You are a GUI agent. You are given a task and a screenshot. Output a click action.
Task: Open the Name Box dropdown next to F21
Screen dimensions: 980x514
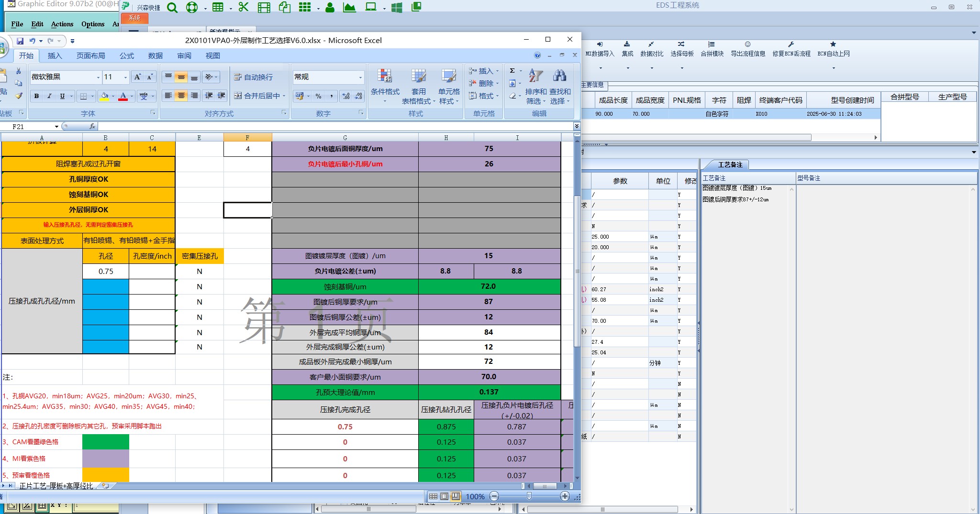56,126
